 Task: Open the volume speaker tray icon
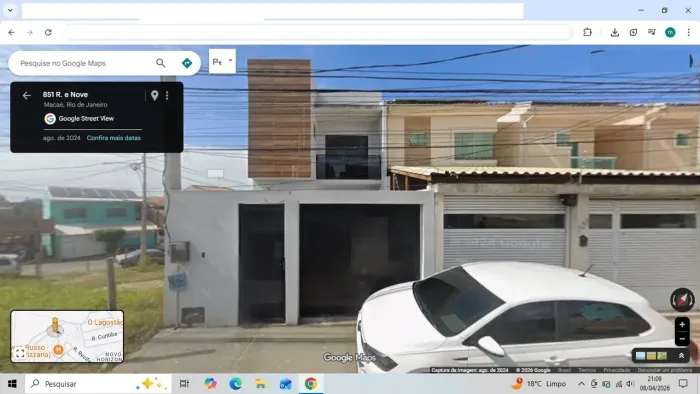pos(630,384)
